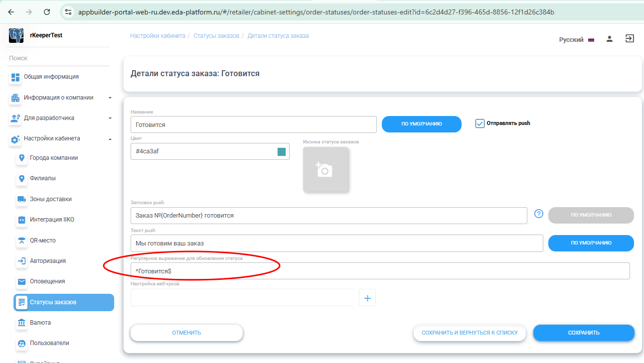This screenshot has width=644, height=363.
Task: Reload the page with browser refresh
Action: 47,12
